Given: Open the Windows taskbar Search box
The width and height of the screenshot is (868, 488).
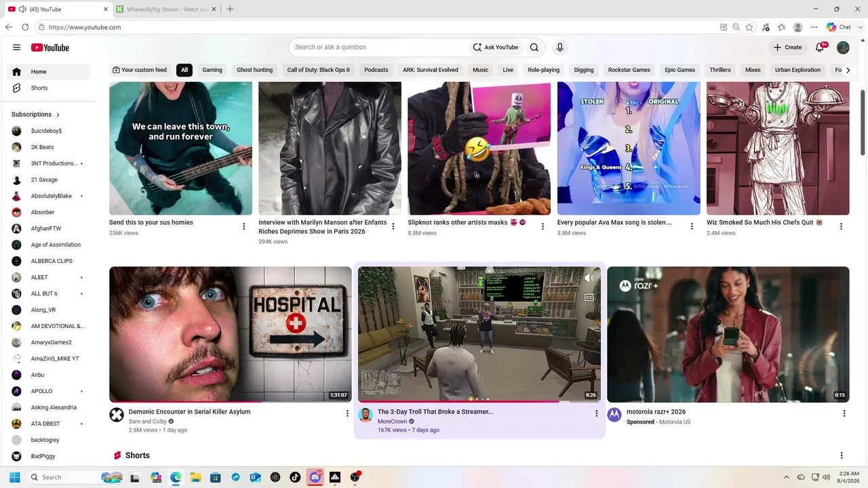Looking at the screenshot, I should [x=76, y=477].
